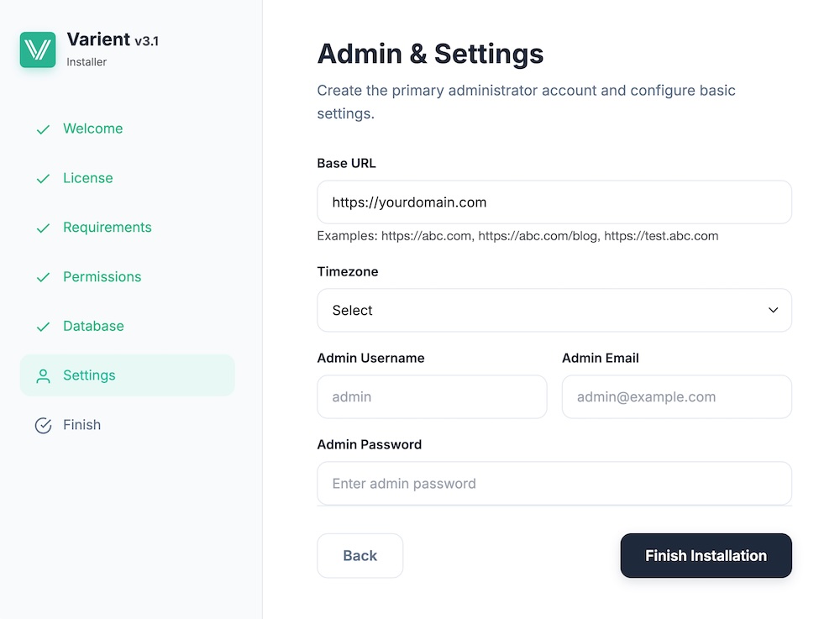Viewport: 840px width, 619px height.
Task: Click the Varient v3.1 title text
Action: tap(113, 39)
